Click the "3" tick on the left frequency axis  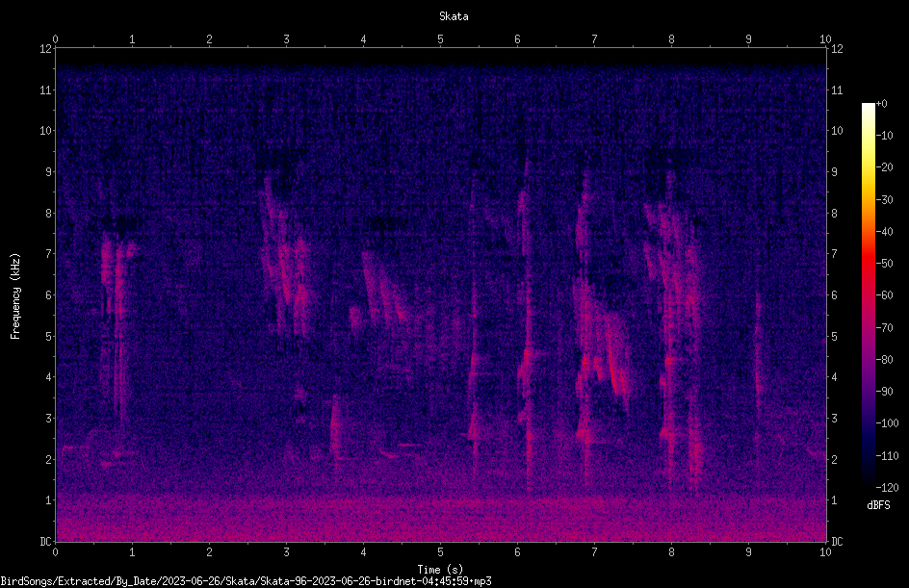tap(48, 419)
